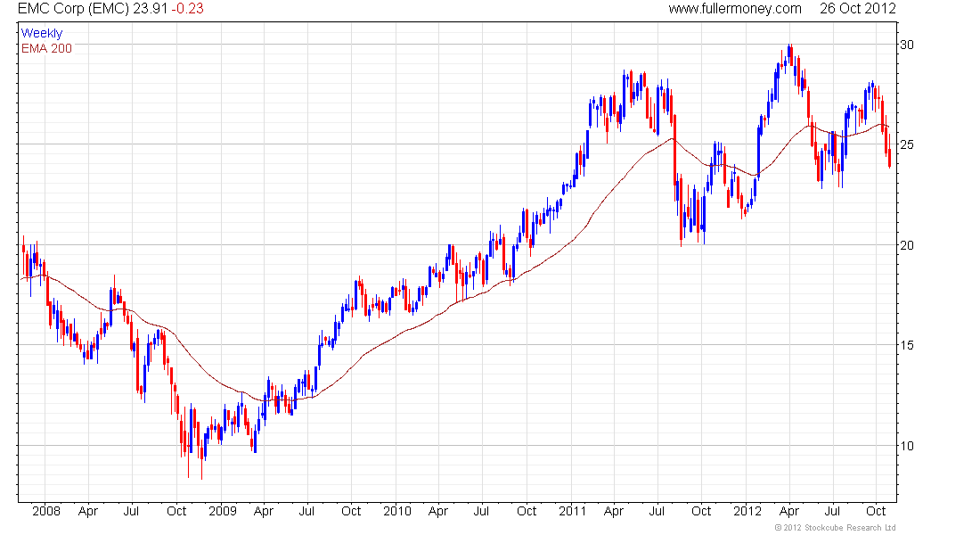The image size is (980, 535).
Task: Select the red "EMA 200" legend label
Action: [x=46, y=48]
